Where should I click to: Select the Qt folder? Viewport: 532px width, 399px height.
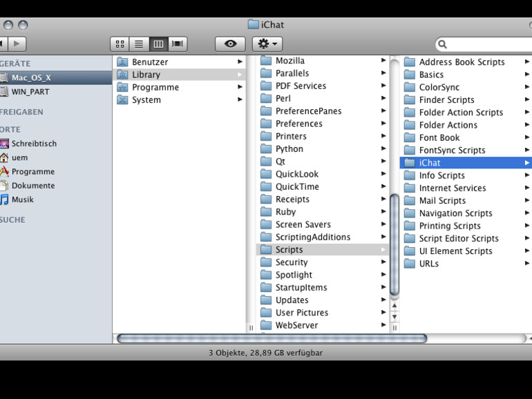(x=323, y=162)
